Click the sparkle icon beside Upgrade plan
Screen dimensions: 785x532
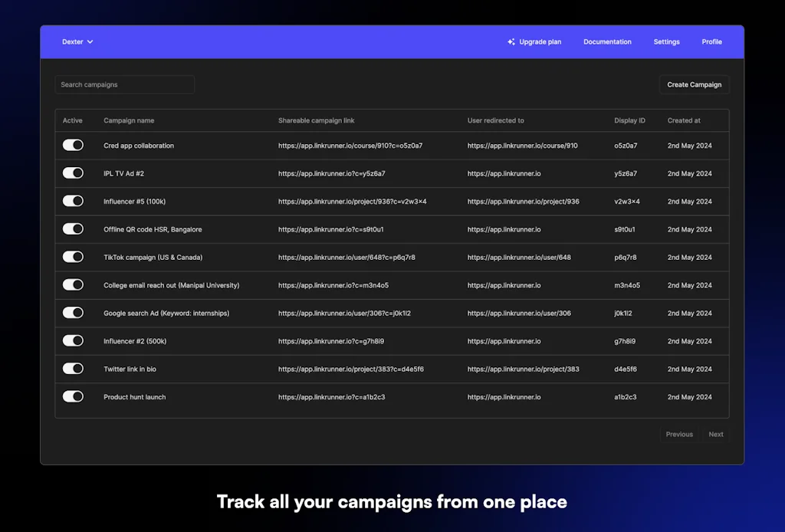(x=511, y=42)
